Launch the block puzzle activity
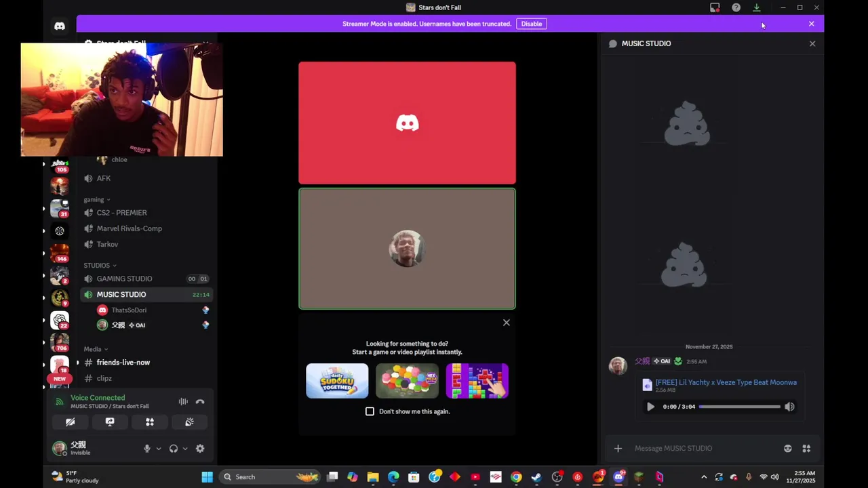Image resolution: width=868 pixels, height=488 pixels. pyautogui.click(x=477, y=381)
